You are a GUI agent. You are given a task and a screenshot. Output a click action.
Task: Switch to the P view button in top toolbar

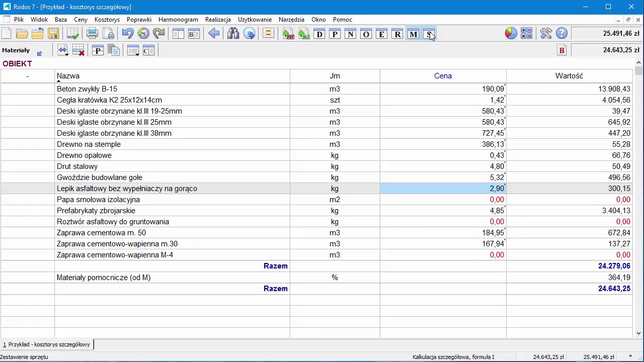[x=335, y=34]
